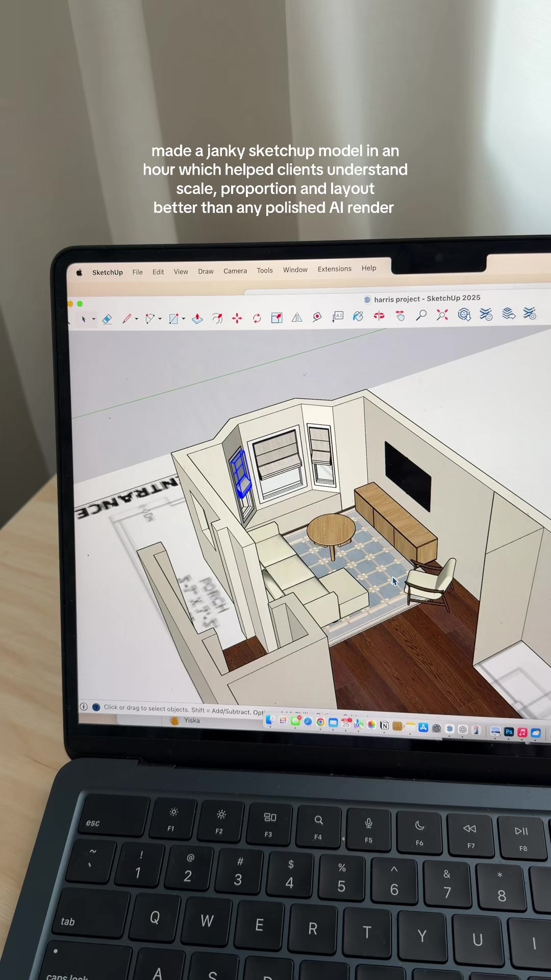Image resolution: width=551 pixels, height=980 pixels.
Task: Open Calendar from the Dock
Action: tap(346, 723)
